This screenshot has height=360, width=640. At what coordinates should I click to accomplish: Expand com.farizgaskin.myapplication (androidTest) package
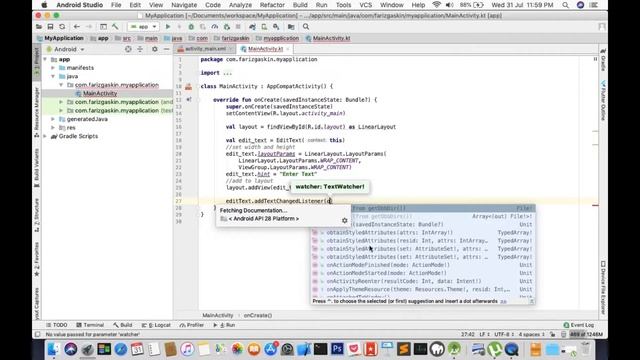click(61, 102)
